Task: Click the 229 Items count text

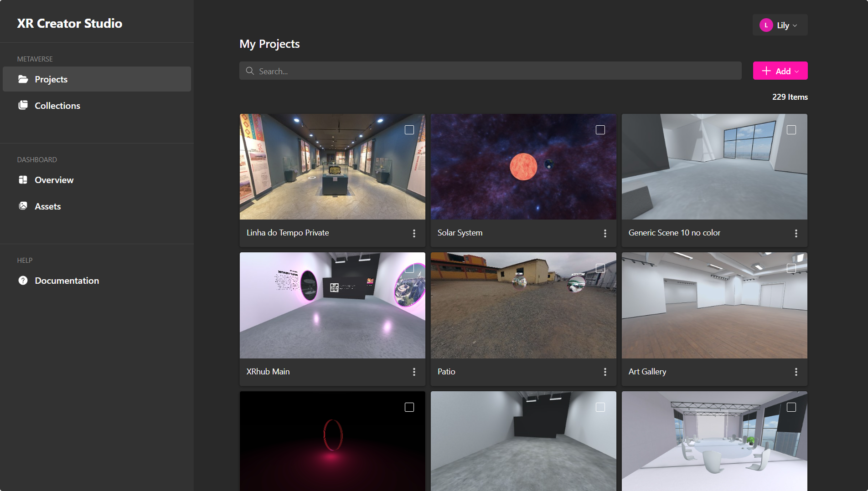Action: point(790,97)
